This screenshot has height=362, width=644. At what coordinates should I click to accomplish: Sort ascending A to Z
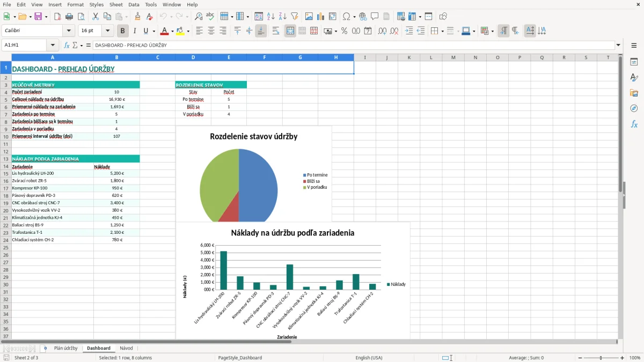(271, 17)
